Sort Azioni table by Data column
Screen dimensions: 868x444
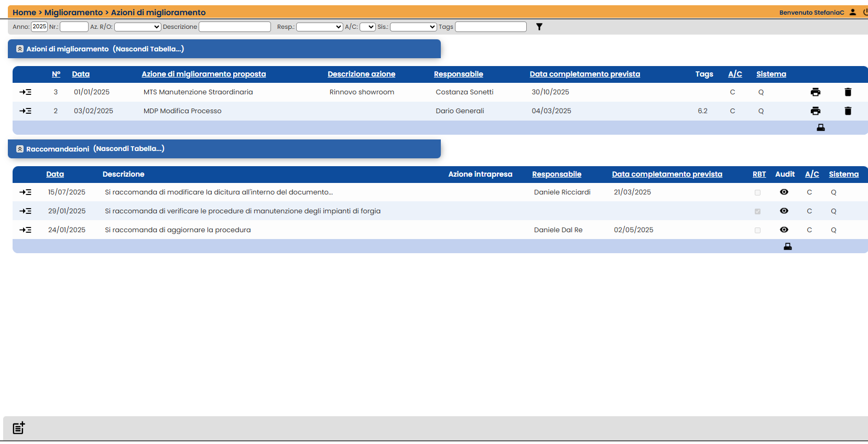point(81,74)
